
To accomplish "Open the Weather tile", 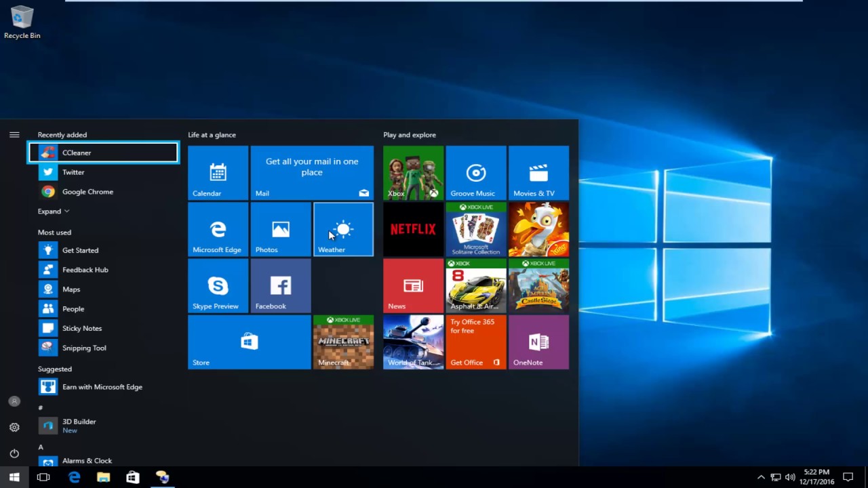I will point(343,229).
